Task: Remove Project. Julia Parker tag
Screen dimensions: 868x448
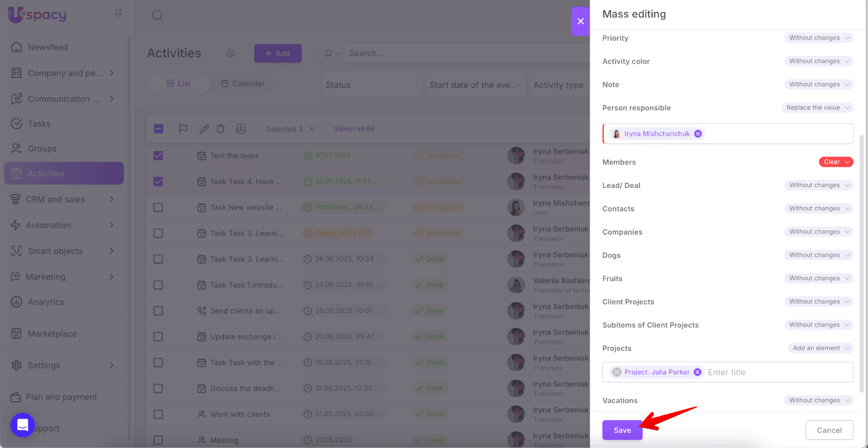Action: (698, 372)
